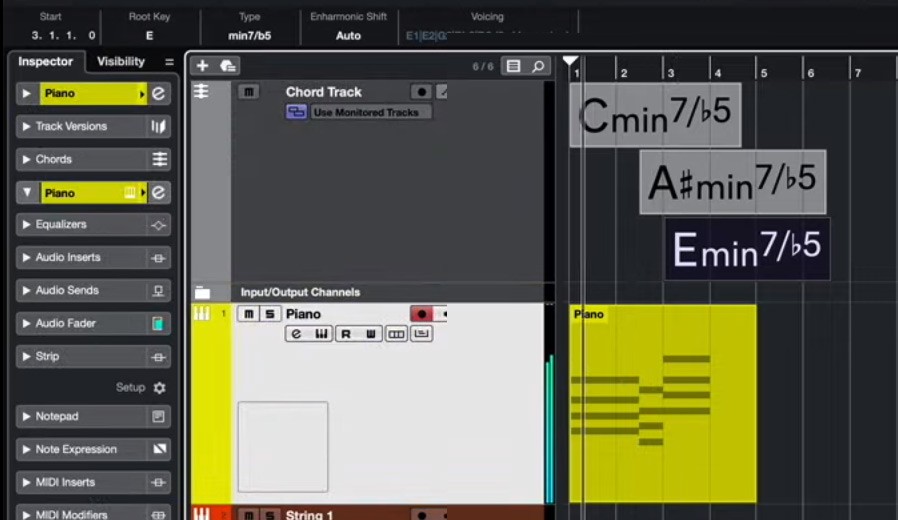This screenshot has width=898, height=520.
Task: Solo the Piano track
Action: coord(269,314)
